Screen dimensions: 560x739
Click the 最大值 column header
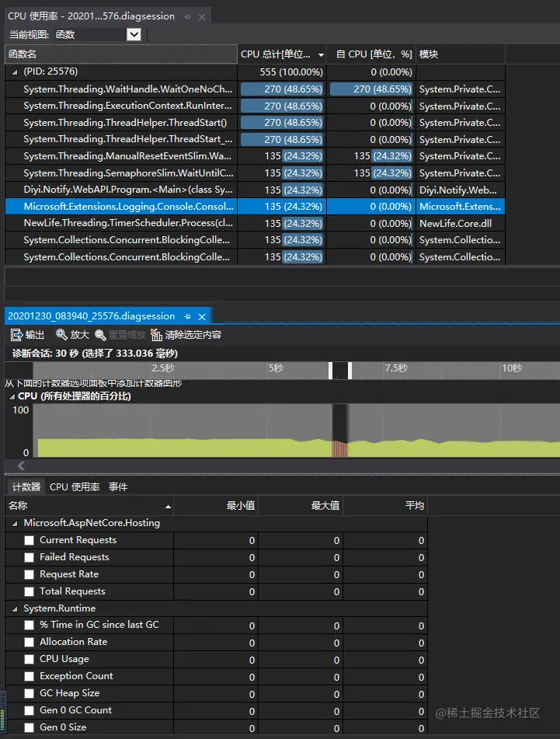pyautogui.click(x=301, y=506)
